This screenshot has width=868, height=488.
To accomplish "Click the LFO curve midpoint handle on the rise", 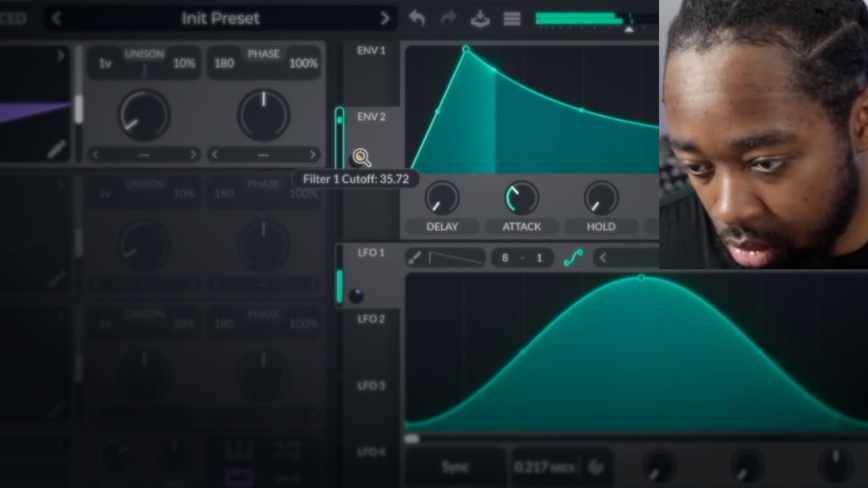I will point(522,351).
